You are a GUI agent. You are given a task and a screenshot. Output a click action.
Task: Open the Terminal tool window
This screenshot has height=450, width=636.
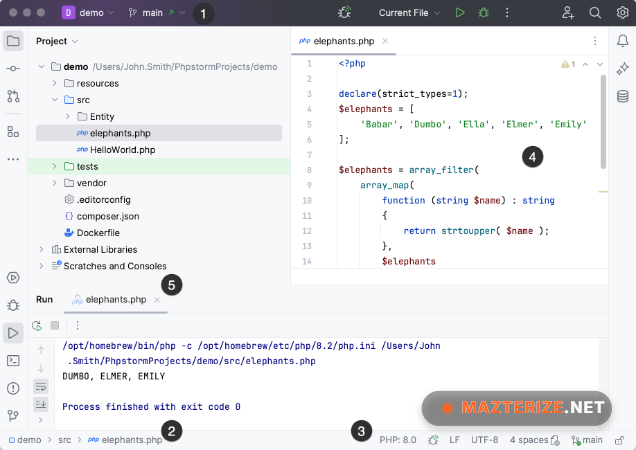[x=13, y=360]
